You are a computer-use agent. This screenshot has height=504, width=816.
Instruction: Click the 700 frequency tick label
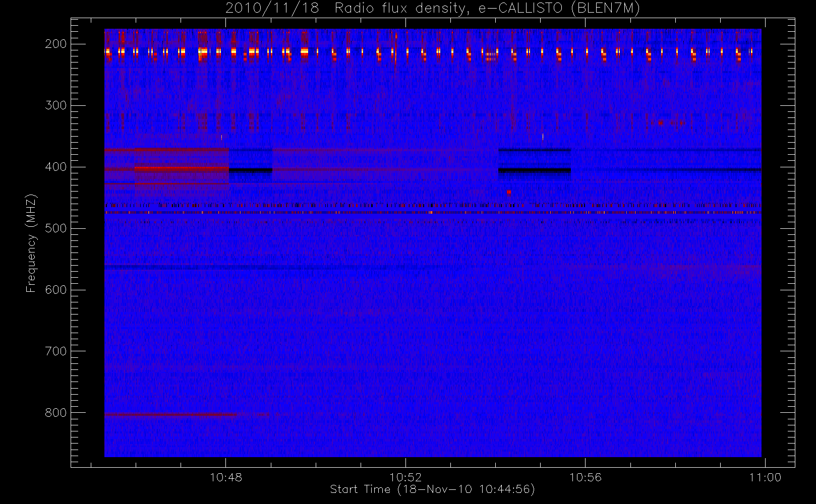[56, 351]
